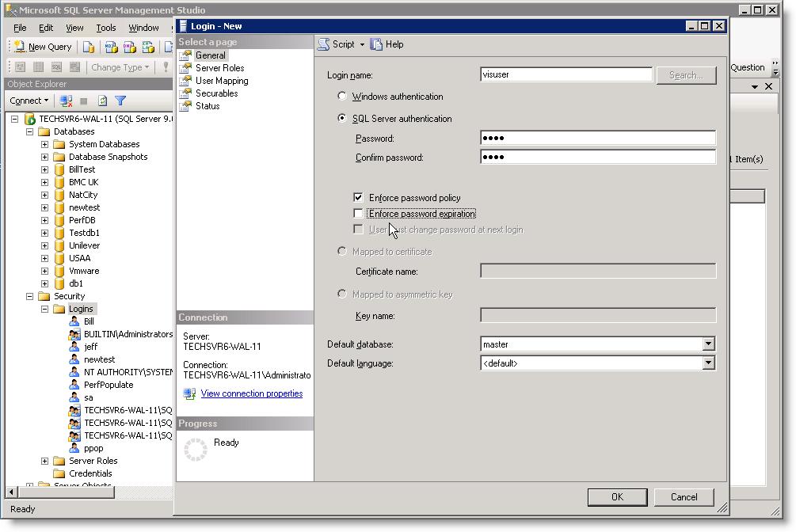The image size is (796, 532).
Task: Start an Analysis Services MDX query
Action: coord(111,47)
